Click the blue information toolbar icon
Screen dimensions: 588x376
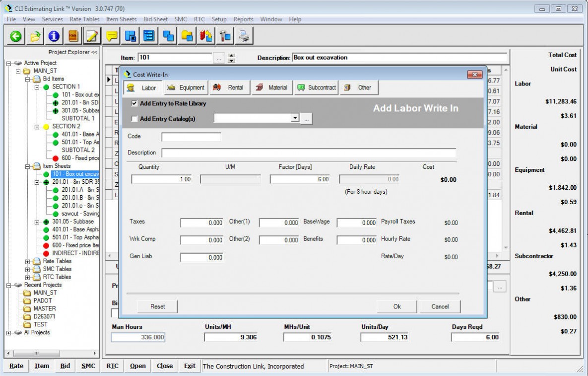(x=54, y=36)
